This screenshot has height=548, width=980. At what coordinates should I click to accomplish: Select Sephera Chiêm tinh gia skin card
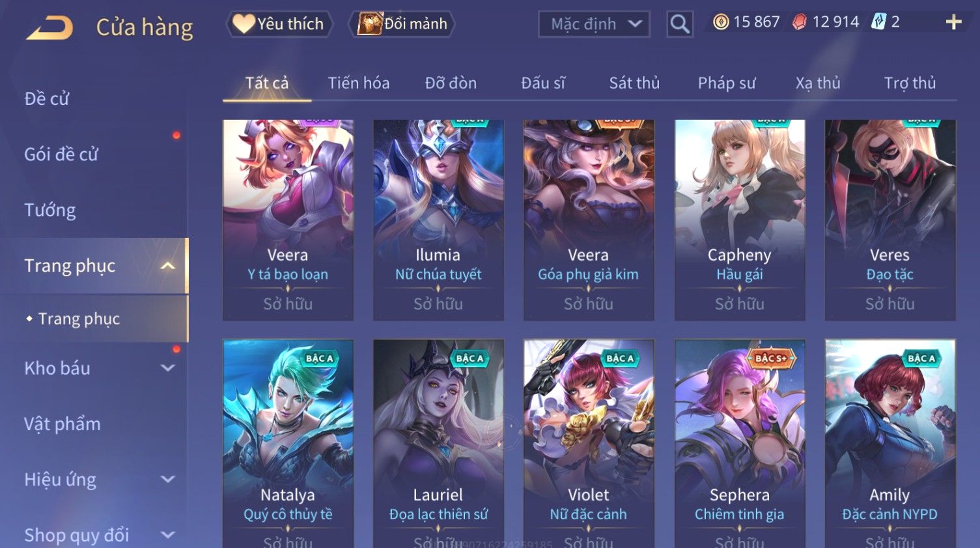[x=740, y=443]
